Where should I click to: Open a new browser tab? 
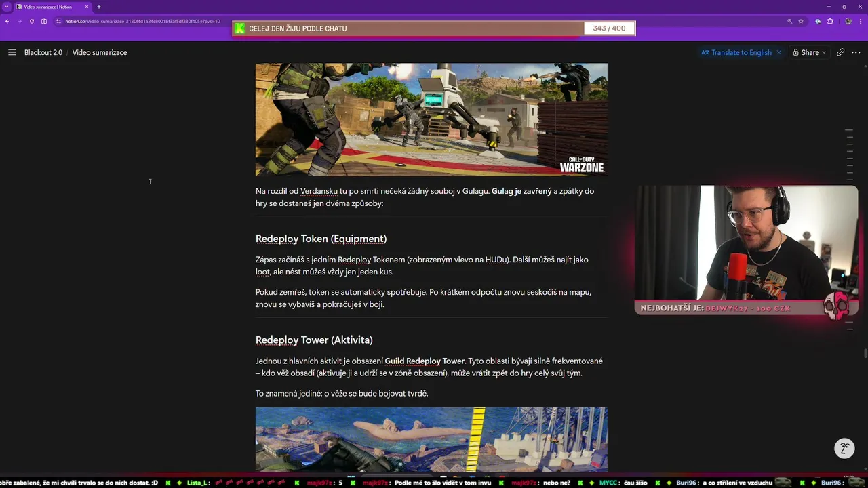[x=99, y=7]
